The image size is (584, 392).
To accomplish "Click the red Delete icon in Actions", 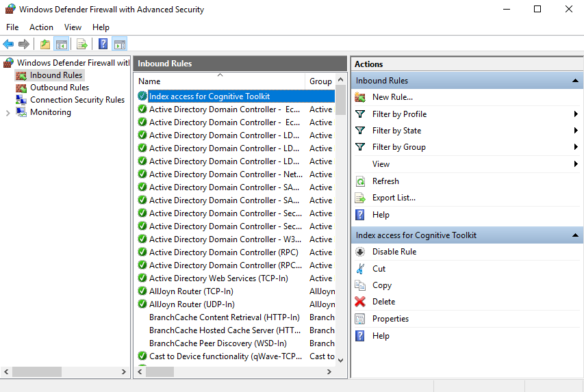I will tap(360, 302).
